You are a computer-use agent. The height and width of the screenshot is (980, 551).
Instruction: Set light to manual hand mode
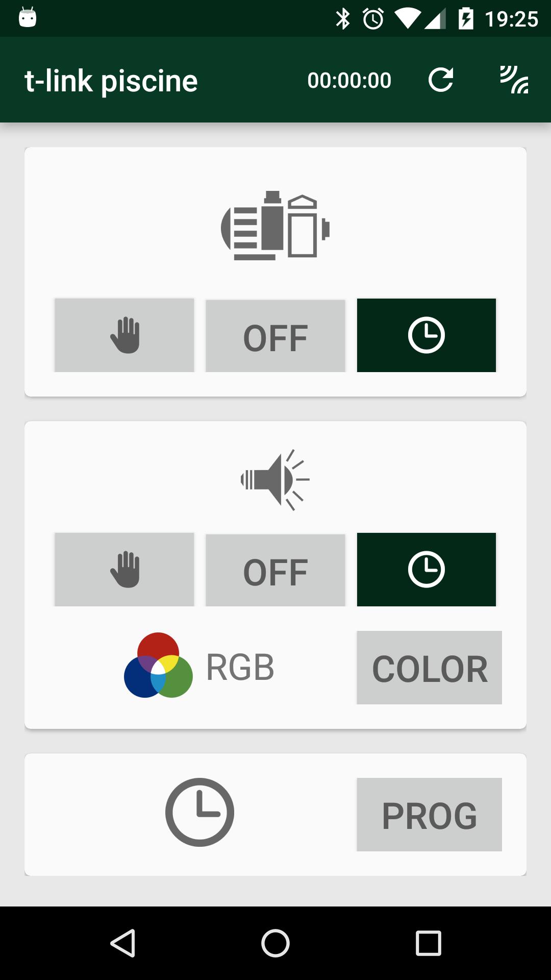(124, 570)
